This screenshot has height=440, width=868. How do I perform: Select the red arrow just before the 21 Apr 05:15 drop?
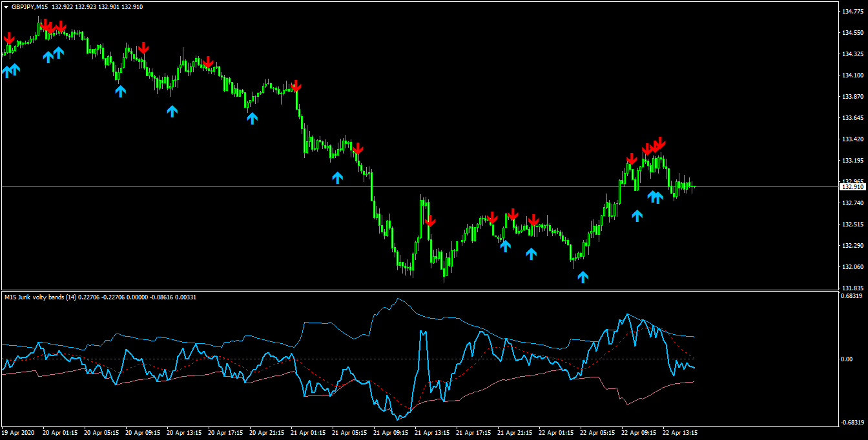(x=358, y=148)
